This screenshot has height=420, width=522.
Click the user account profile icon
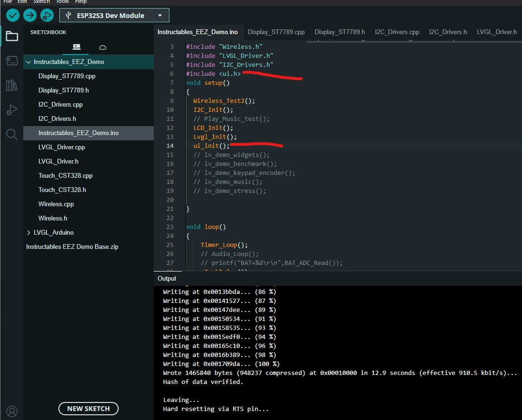tap(12, 411)
